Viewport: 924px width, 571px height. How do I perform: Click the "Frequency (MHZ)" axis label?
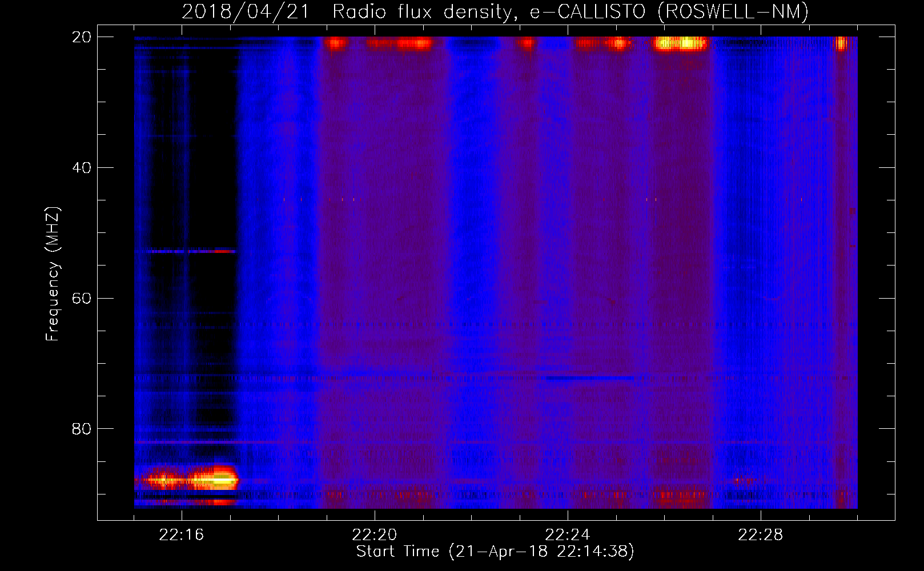[53, 274]
